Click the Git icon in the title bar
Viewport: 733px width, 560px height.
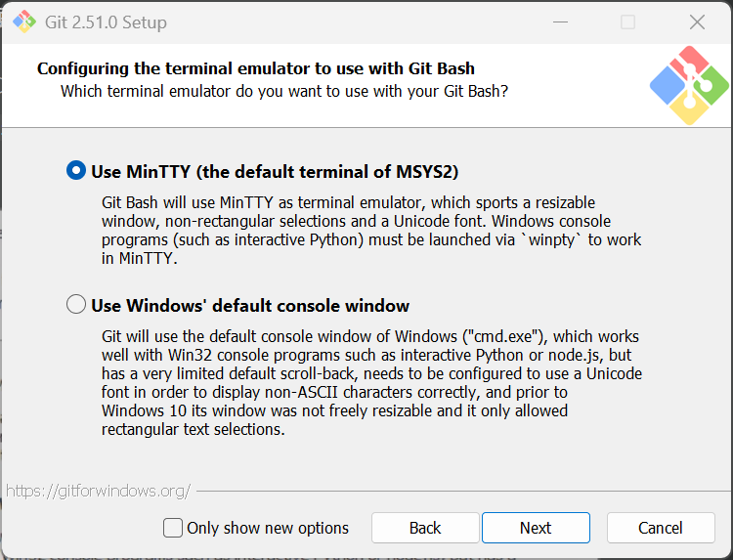23,22
